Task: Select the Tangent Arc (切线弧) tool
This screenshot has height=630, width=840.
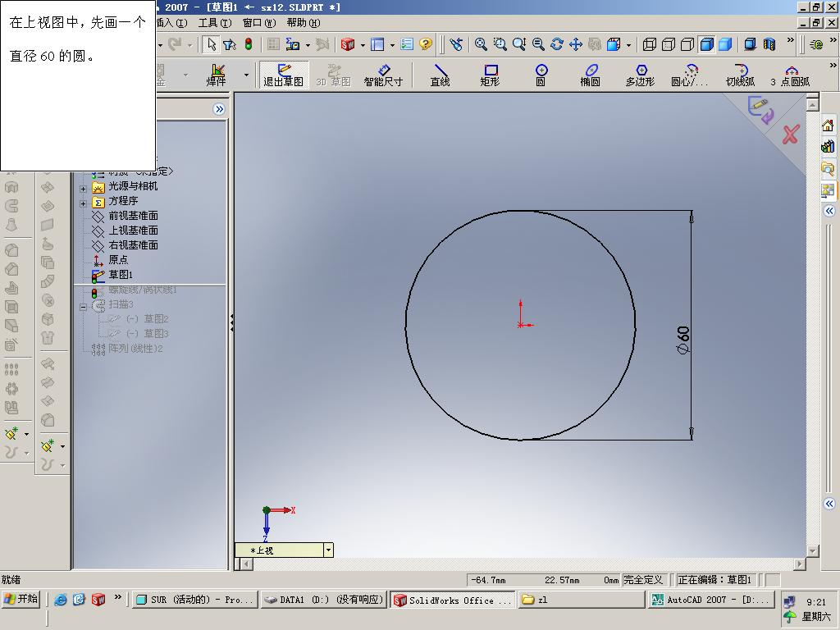Action: point(741,75)
